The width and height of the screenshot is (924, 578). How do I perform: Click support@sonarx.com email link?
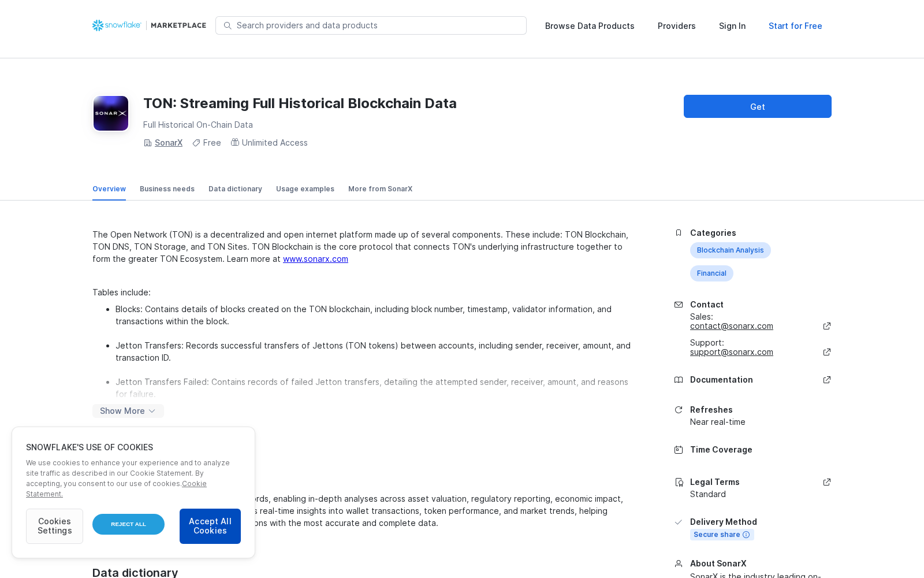tap(732, 352)
